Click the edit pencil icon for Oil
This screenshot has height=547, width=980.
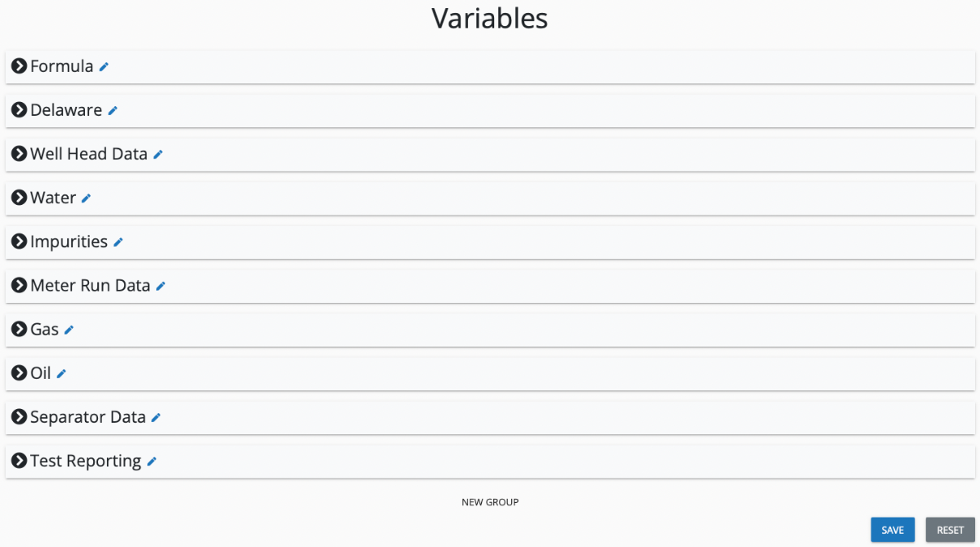pos(63,373)
